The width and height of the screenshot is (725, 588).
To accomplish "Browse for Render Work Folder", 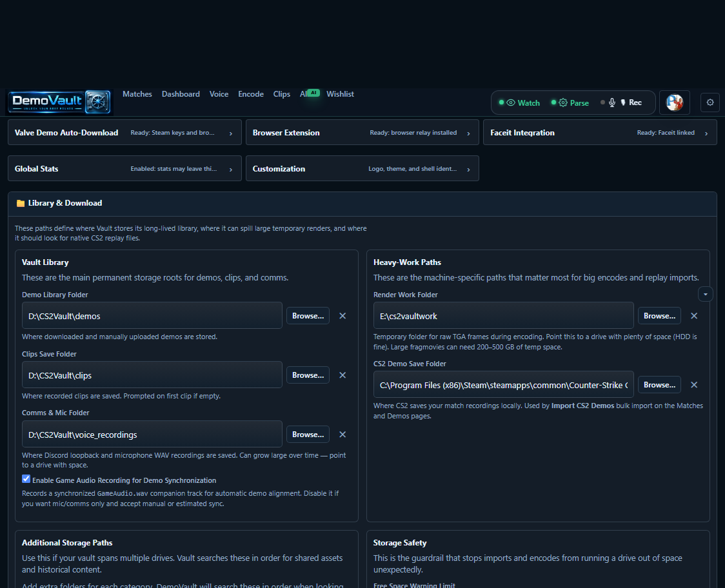I will 659,316.
